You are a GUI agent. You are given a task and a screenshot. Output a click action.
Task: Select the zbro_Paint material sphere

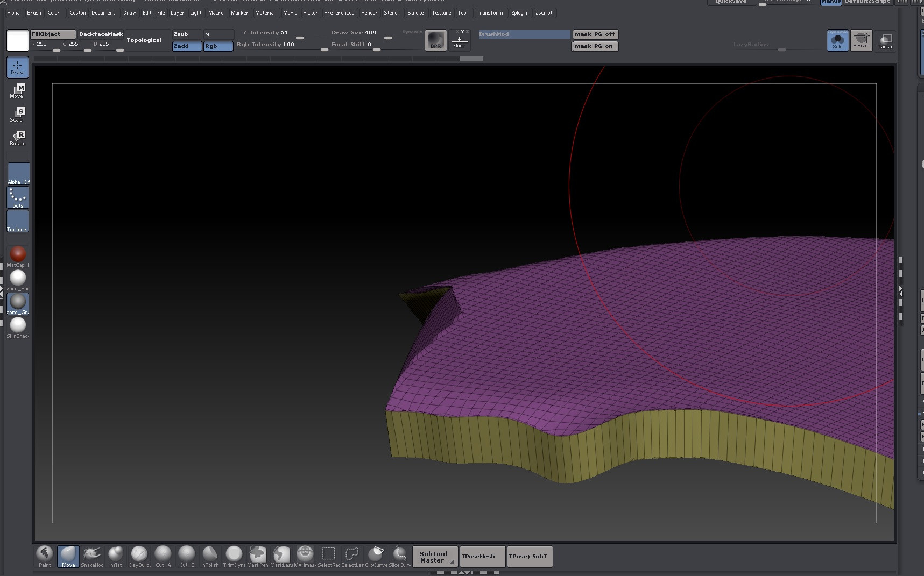point(18,278)
